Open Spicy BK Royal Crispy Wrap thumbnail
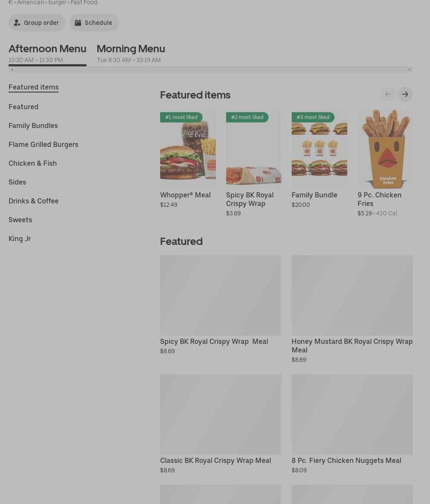This screenshot has width=430, height=504. (254, 149)
